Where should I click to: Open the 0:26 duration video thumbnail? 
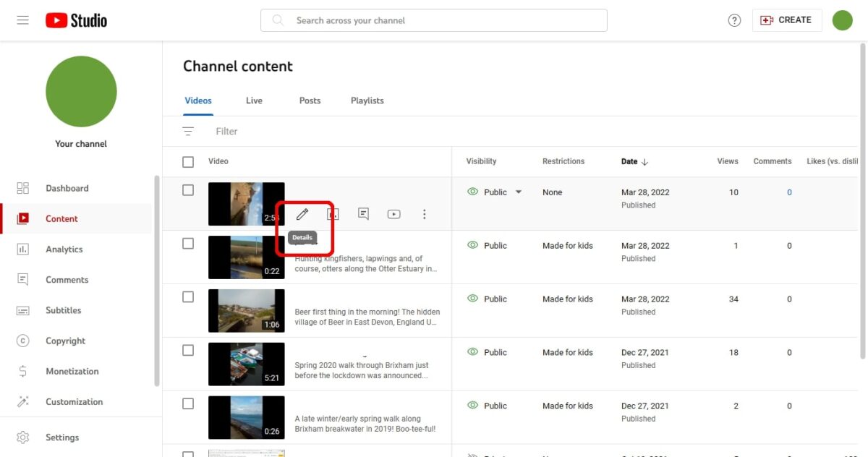pyautogui.click(x=247, y=418)
